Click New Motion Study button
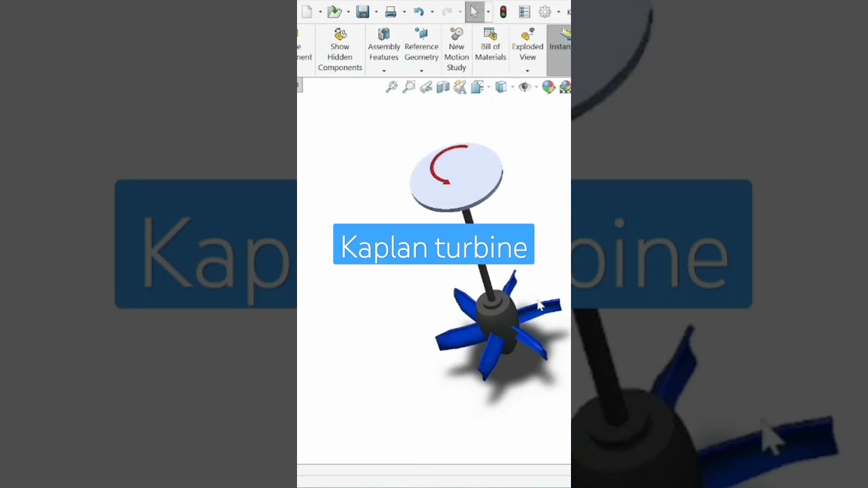This screenshot has height=488, width=868. coord(456,50)
